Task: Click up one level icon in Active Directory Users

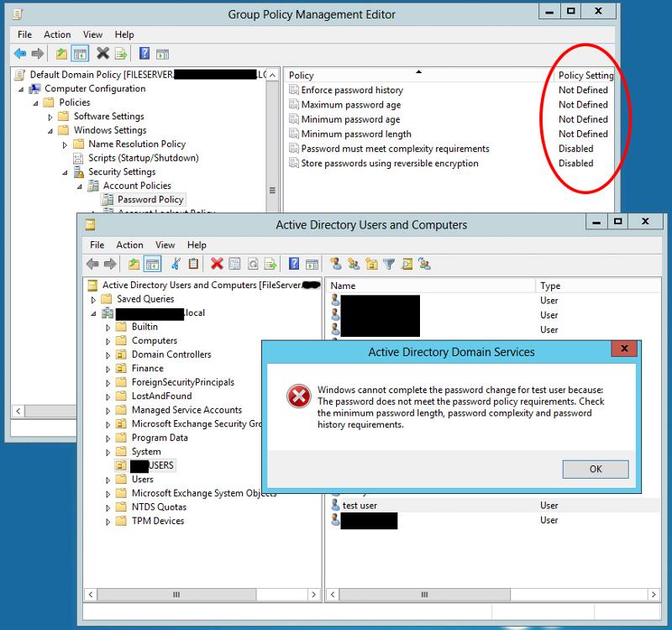Action: tap(134, 264)
